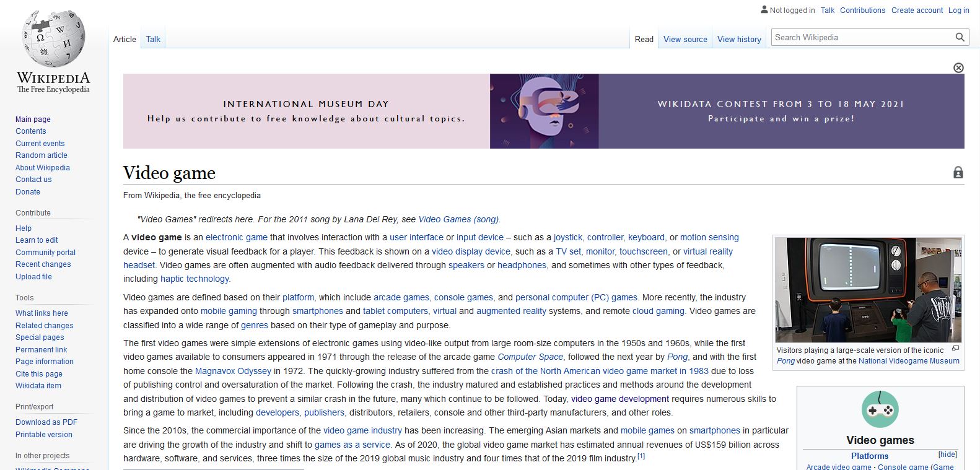The width and height of the screenshot is (980, 470).
Task: Dismiss the banner with the close icon
Action: point(958,67)
